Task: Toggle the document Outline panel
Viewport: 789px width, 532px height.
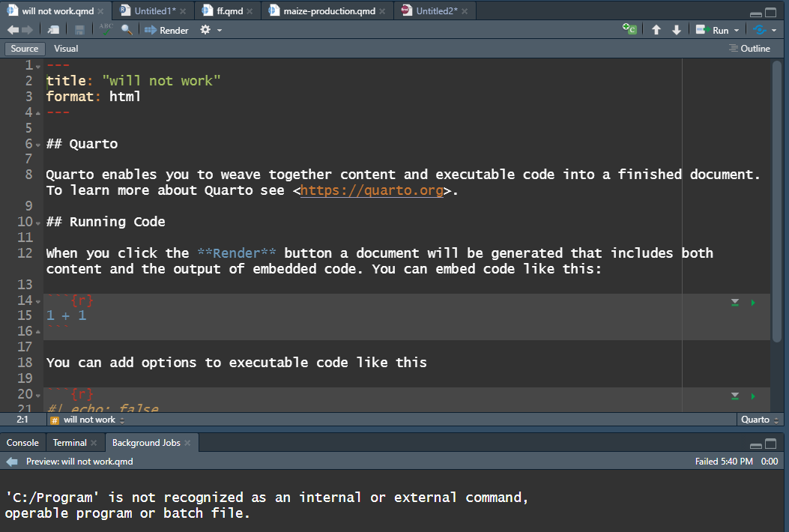Action: [749, 48]
